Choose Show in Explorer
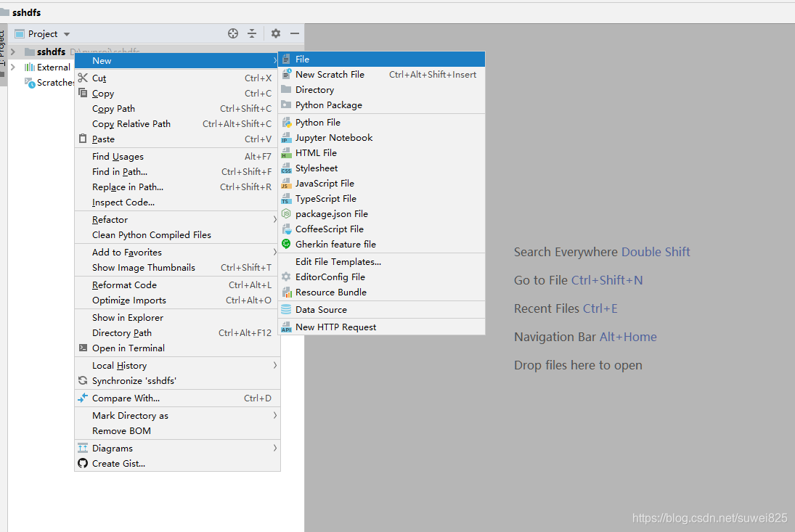Viewport: 795px width, 532px height. [177, 318]
